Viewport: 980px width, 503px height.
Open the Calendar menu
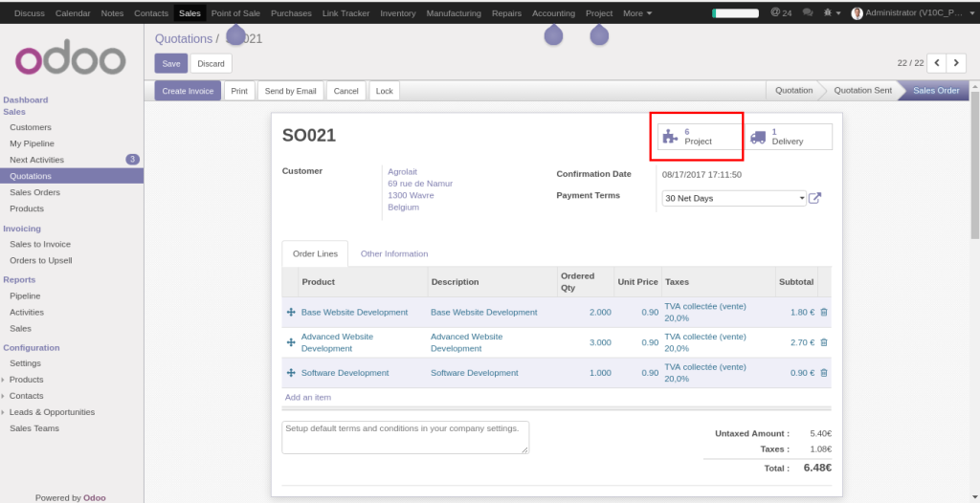[73, 13]
